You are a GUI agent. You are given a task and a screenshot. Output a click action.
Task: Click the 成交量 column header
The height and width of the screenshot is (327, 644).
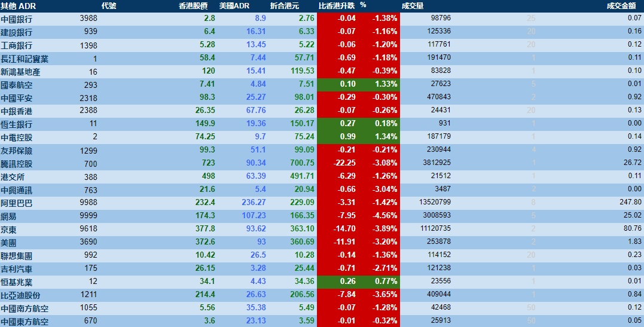413,6
